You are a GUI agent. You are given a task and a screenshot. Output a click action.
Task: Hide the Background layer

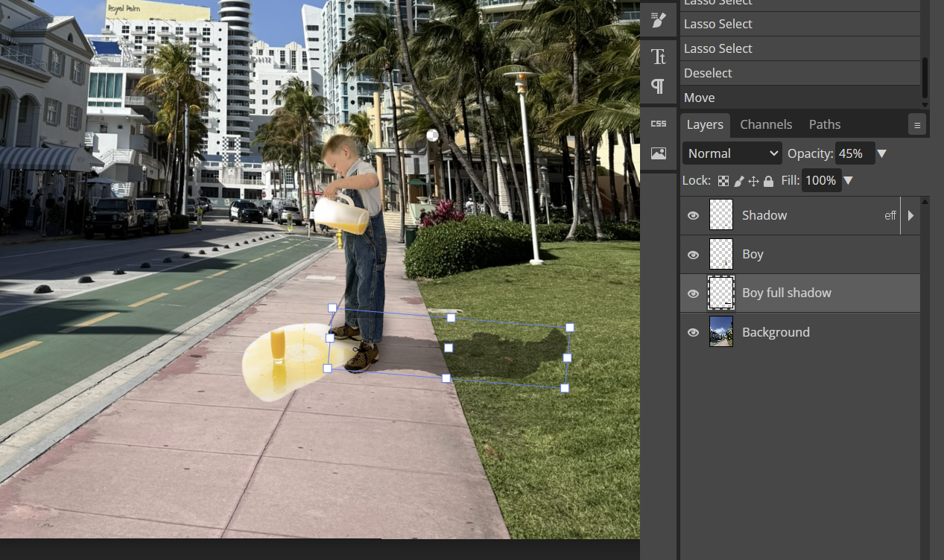[x=693, y=332]
